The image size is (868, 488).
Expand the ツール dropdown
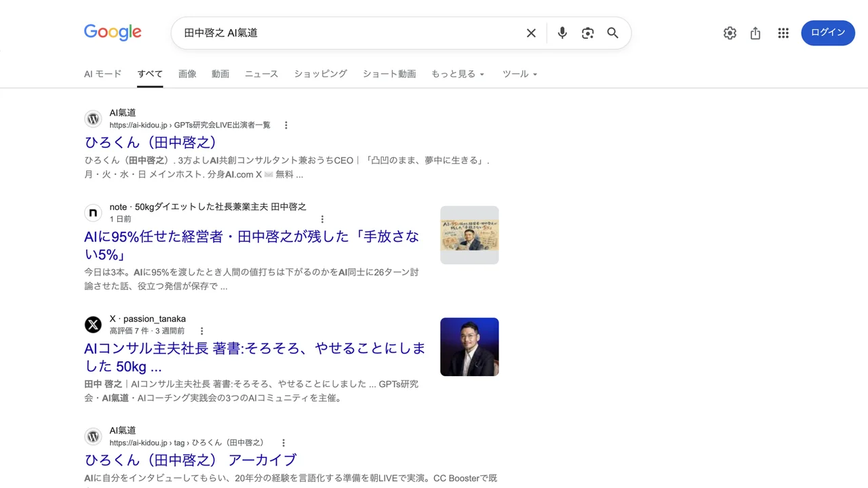click(520, 74)
